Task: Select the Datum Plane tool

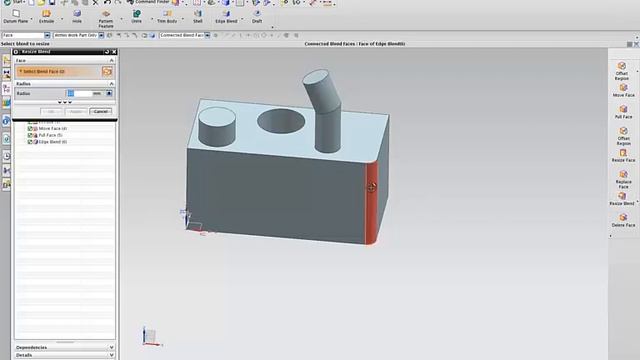Action: click(x=16, y=16)
